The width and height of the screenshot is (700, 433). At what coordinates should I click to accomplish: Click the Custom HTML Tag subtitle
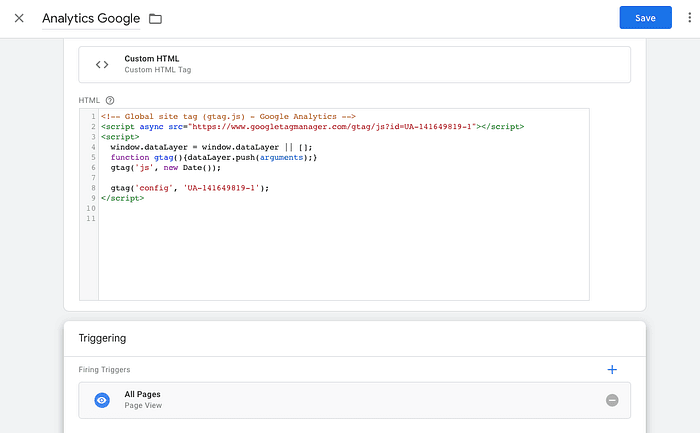(x=158, y=70)
